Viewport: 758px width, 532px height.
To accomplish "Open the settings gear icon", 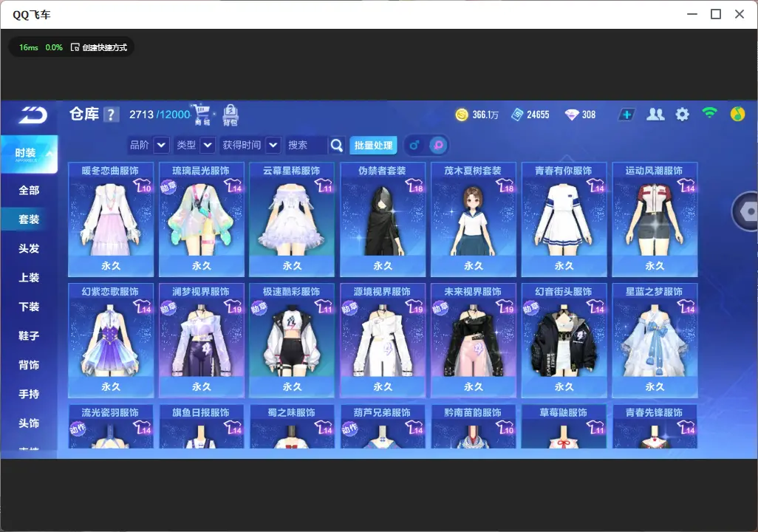I will [x=682, y=115].
